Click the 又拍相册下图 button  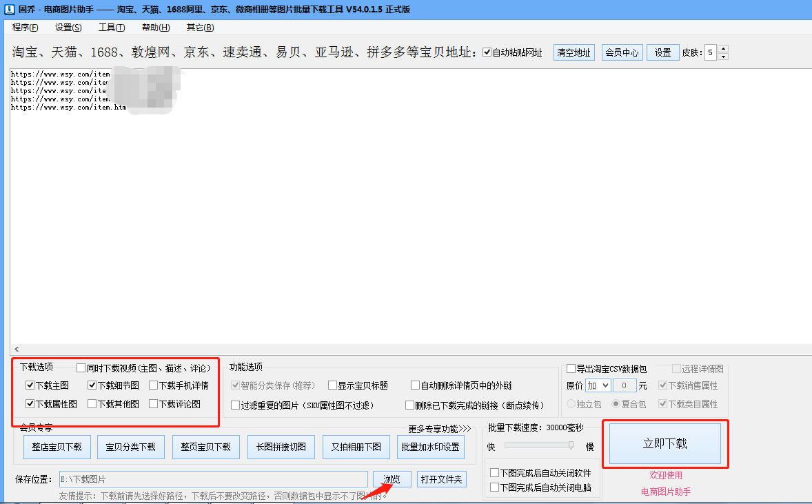click(x=356, y=447)
